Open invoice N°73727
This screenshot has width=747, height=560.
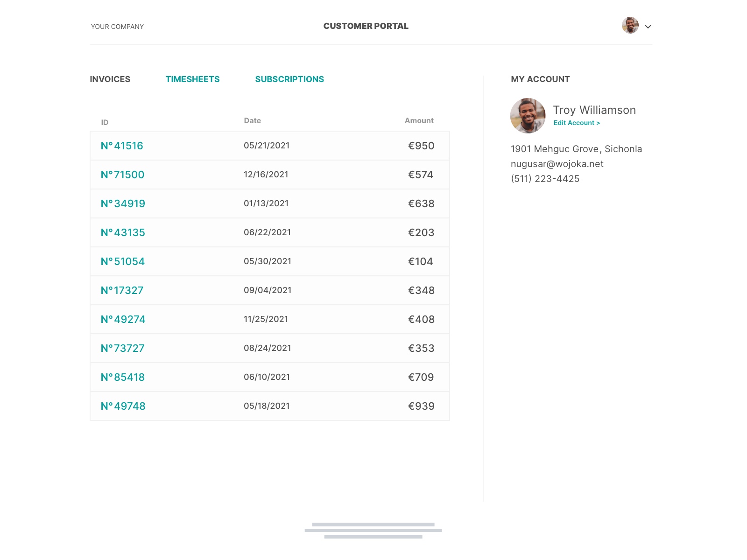[x=122, y=348]
